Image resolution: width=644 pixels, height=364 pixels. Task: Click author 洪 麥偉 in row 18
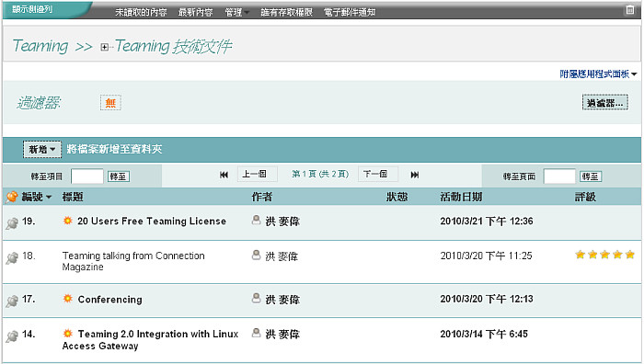(x=282, y=256)
